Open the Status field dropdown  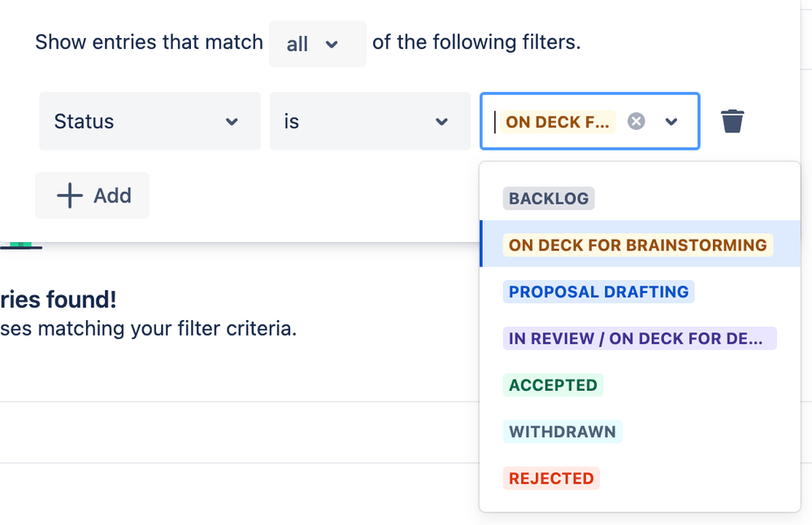[150, 122]
